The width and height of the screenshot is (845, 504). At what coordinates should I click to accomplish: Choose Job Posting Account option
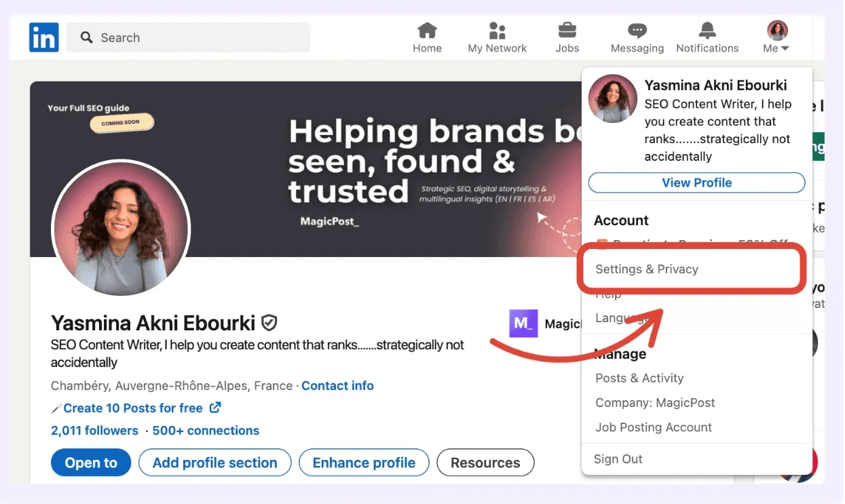pos(654,427)
